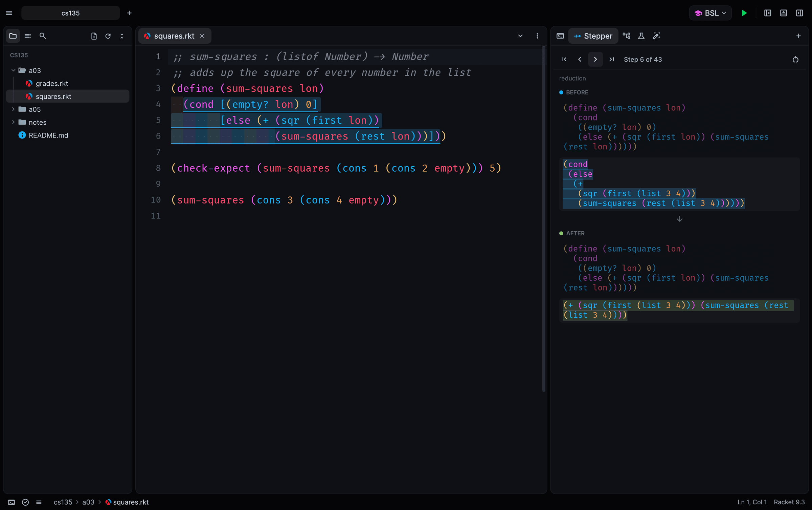Add a new workspace tab
812x510 pixels.
pos(129,13)
